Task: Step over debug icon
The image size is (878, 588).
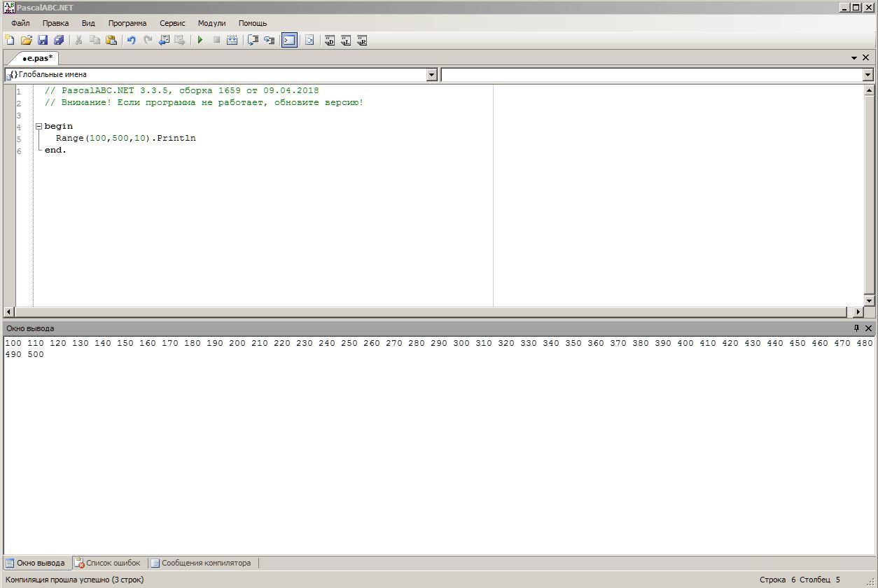Action: coord(253,41)
